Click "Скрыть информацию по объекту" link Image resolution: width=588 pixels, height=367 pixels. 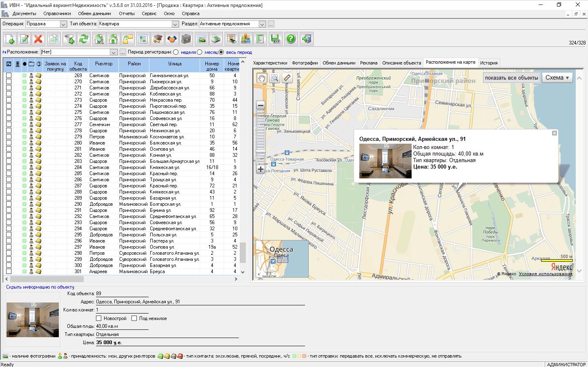click(x=40, y=287)
